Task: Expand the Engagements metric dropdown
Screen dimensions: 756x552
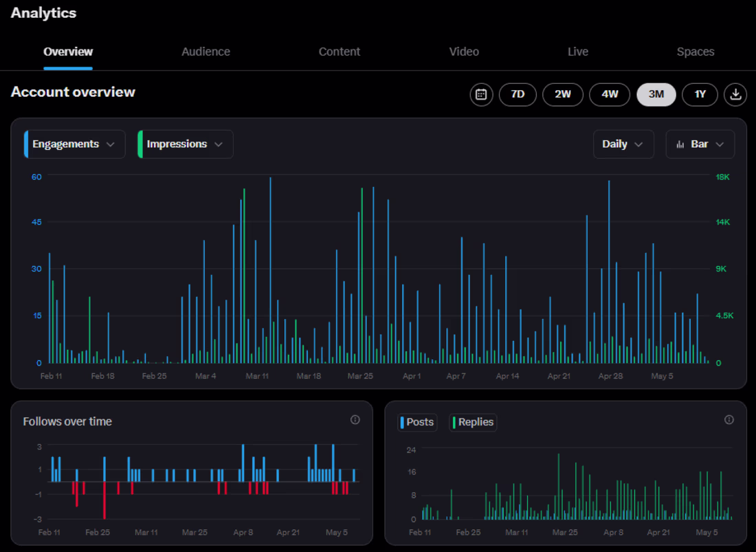Action: pyautogui.click(x=74, y=144)
